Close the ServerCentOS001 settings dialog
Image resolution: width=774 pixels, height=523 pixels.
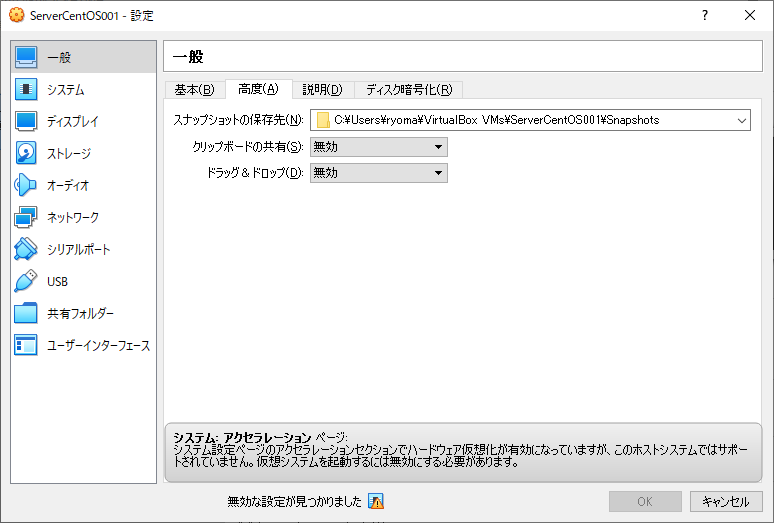(749, 15)
